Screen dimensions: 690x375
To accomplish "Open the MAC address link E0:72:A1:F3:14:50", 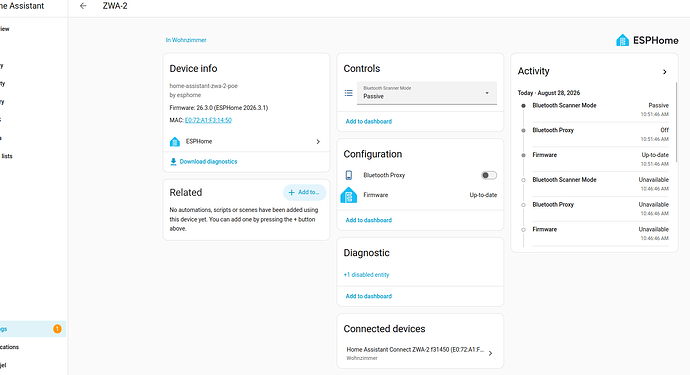I will point(208,120).
